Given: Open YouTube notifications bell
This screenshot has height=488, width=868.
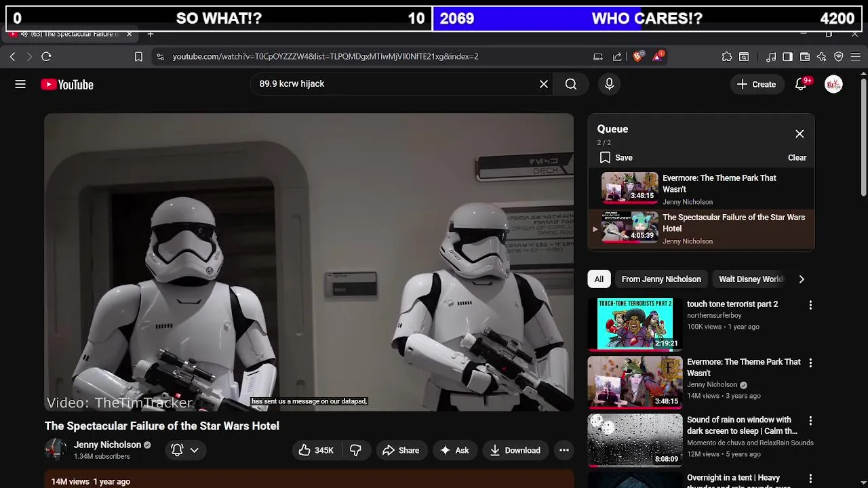Looking at the screenshot, I should 802,85.
